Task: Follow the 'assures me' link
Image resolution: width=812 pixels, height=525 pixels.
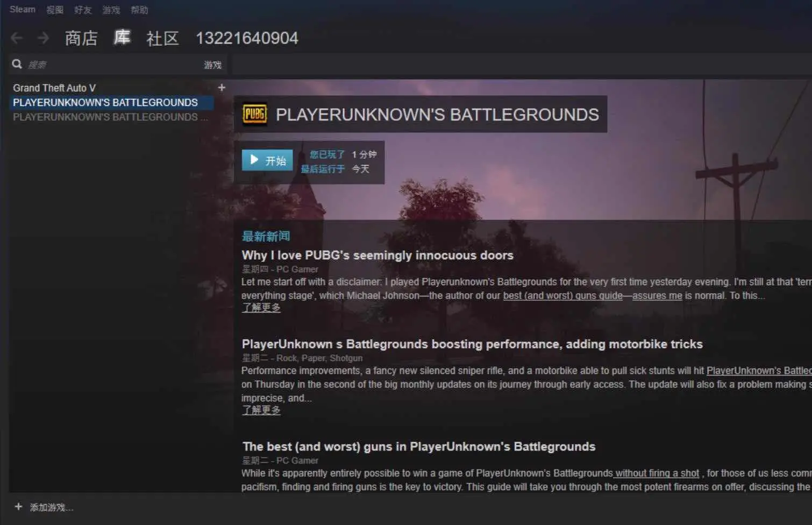Action: (657, 295)
